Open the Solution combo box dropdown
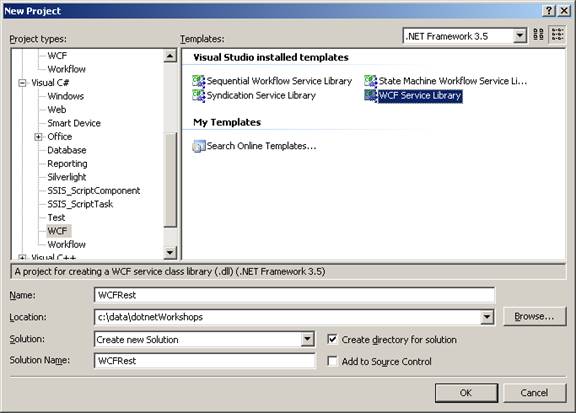This screenshot has width=576, height=413. coord(307,339)
